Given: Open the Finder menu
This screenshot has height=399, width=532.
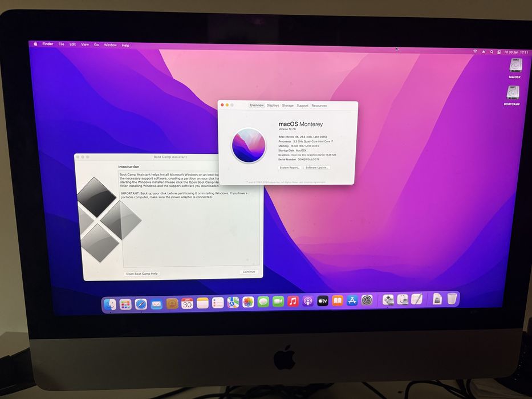Looking at the screenshot, I should [x=48, y=44].
